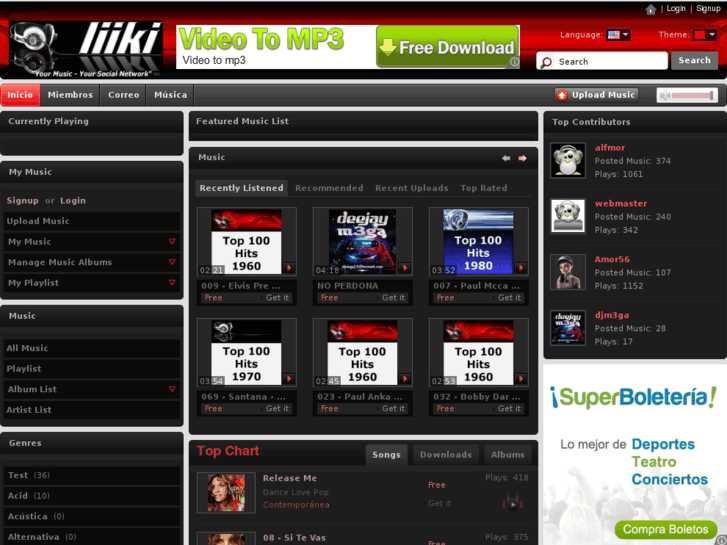Image resolution: width=727 pixels, height=545 pixels.
Task: Click Get it under 069 - Santana
Action: point(277,409)
